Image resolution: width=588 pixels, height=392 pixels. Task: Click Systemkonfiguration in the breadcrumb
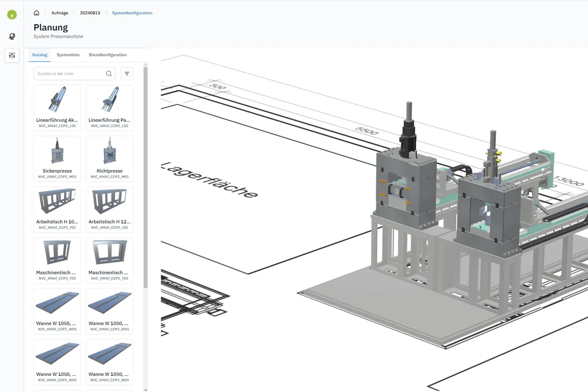[132, 13]
